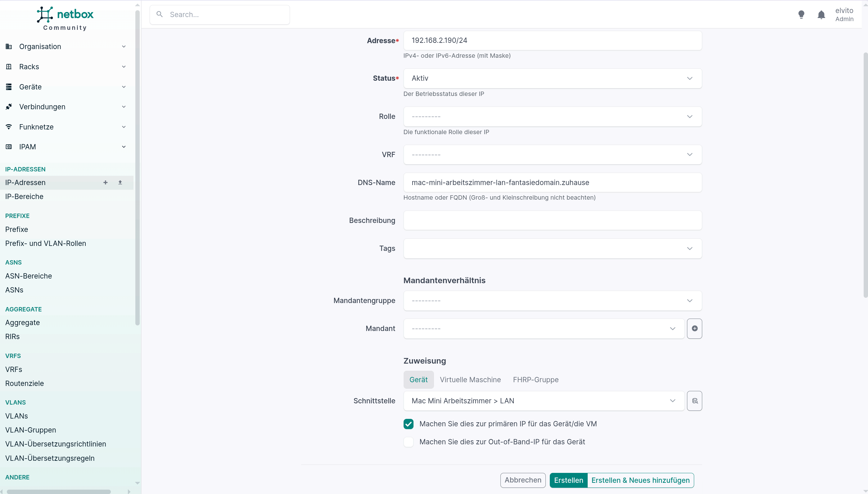868x494 pixels.
Task: Click into the Adresse field
Action: click(553, 40)
